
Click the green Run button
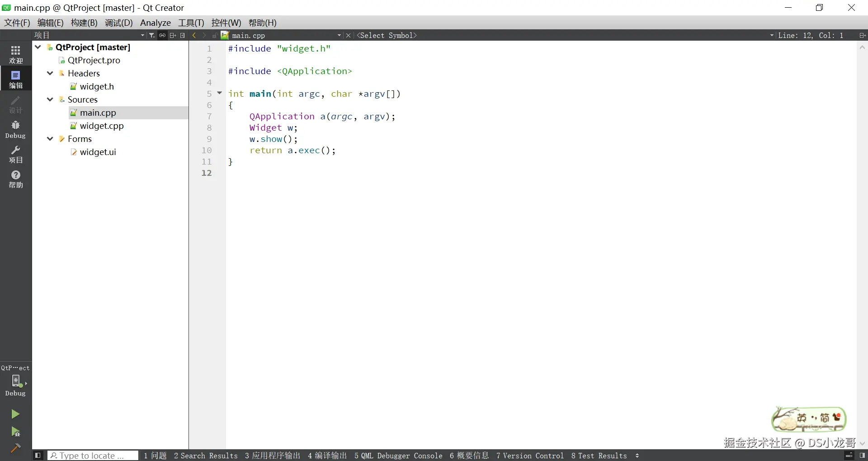pyautogui.click(x=15, y=414)
